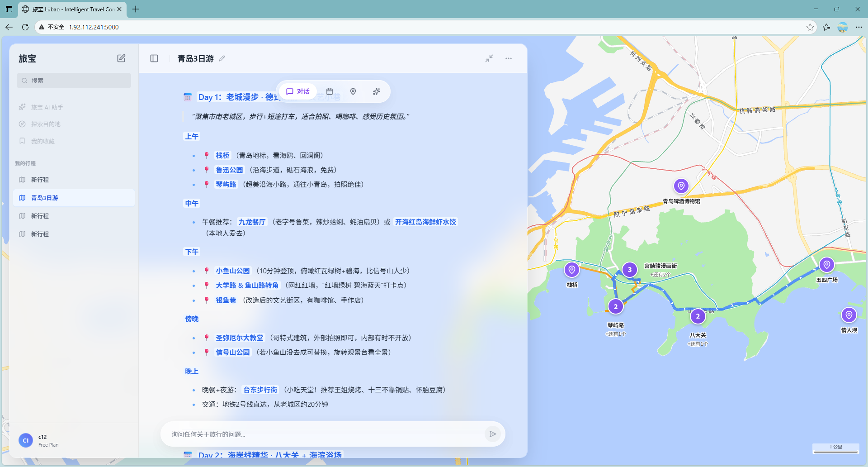Open the 大学路 & 鱼山路转角 link
This screenshot has height=467, width=868.
(x=247, y=285)
